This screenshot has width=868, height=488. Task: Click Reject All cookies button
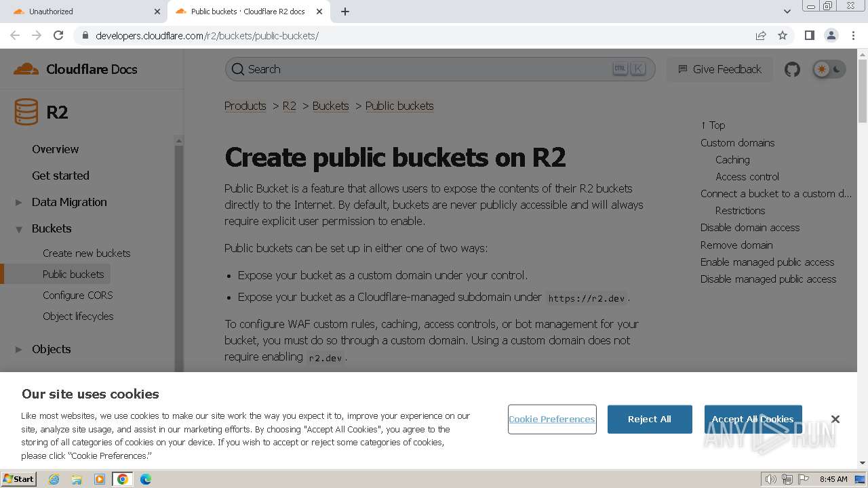pyautogui.click(x=650, y=419)
